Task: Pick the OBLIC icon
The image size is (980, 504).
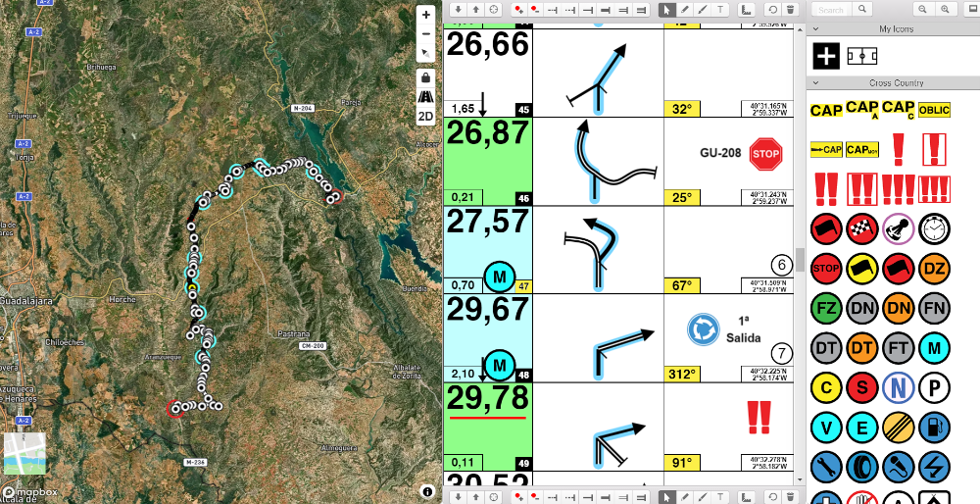Action: tap(934, 110)
